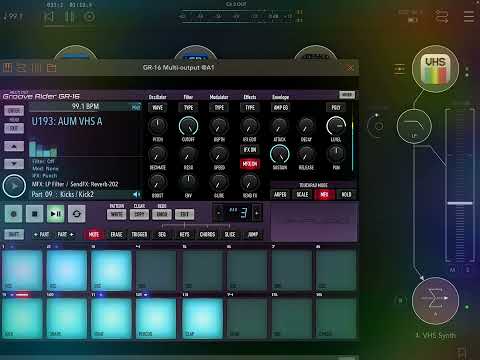
Task: Toggle the POLY button
Action: pos(336,108)
